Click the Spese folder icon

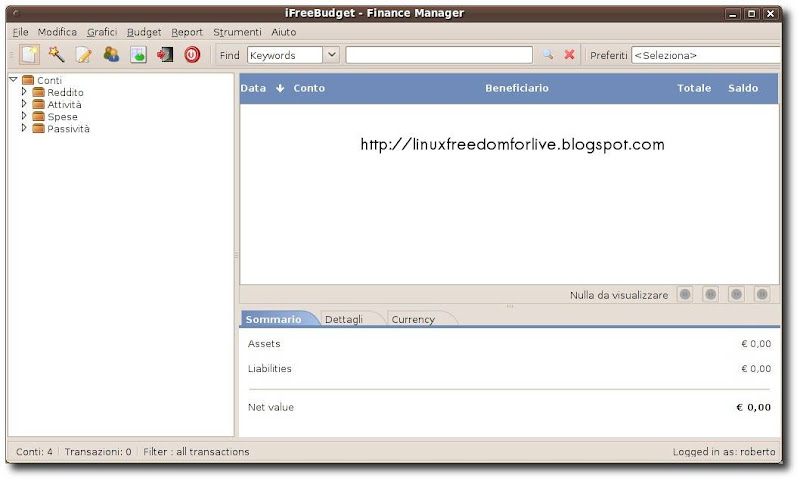click(38, 117)
